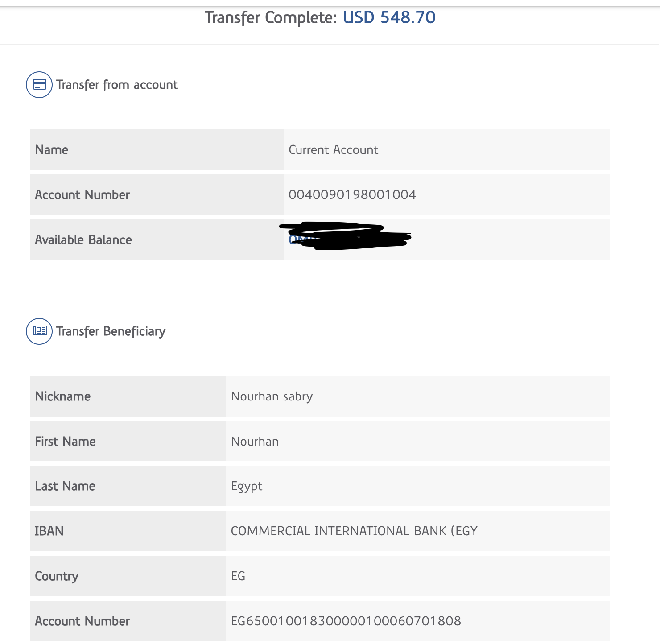Screen dimensions: 660x644
Task: Select the Transfer from account section title
Action: click(117, 85)
